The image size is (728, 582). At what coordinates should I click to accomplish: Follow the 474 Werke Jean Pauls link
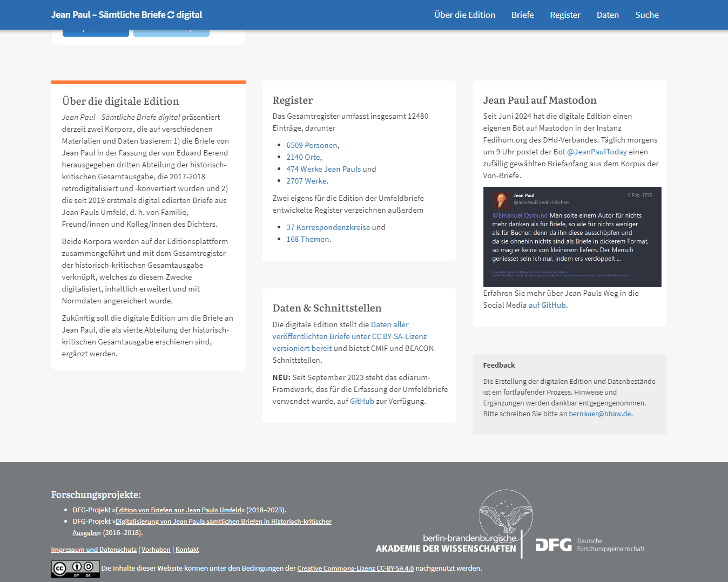click(323, 169)
